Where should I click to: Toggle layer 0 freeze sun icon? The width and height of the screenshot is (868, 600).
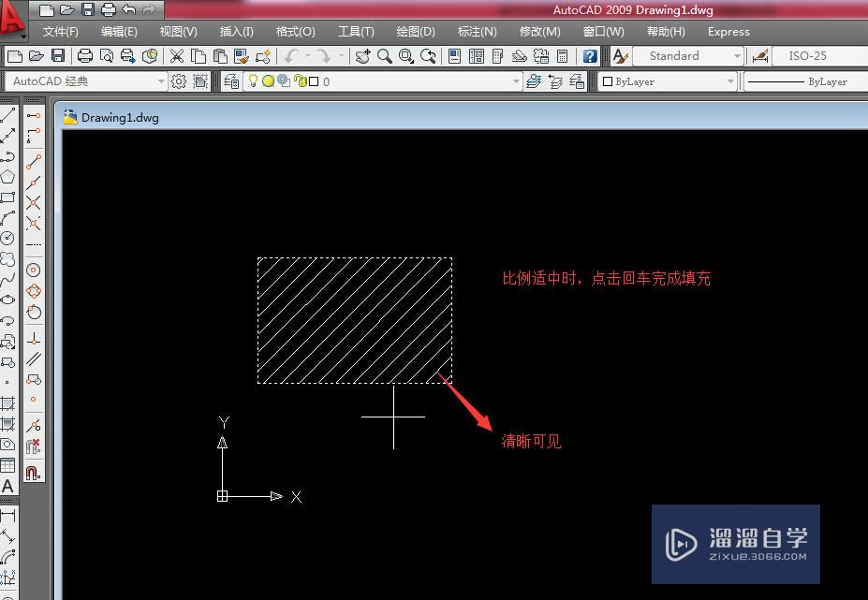click(x=269, y=81)
